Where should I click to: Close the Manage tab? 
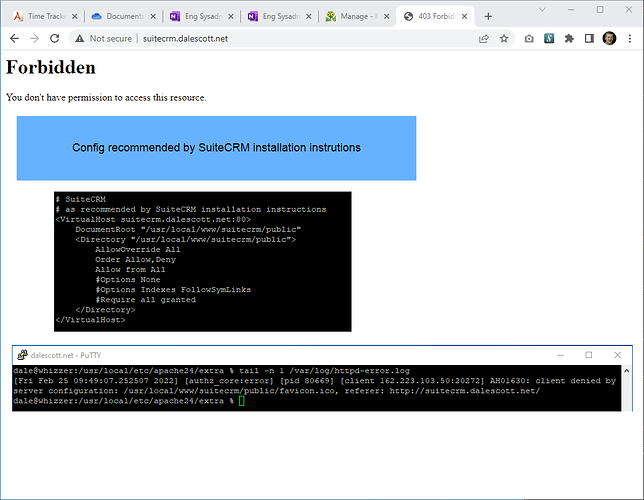[x=386, y=16]
